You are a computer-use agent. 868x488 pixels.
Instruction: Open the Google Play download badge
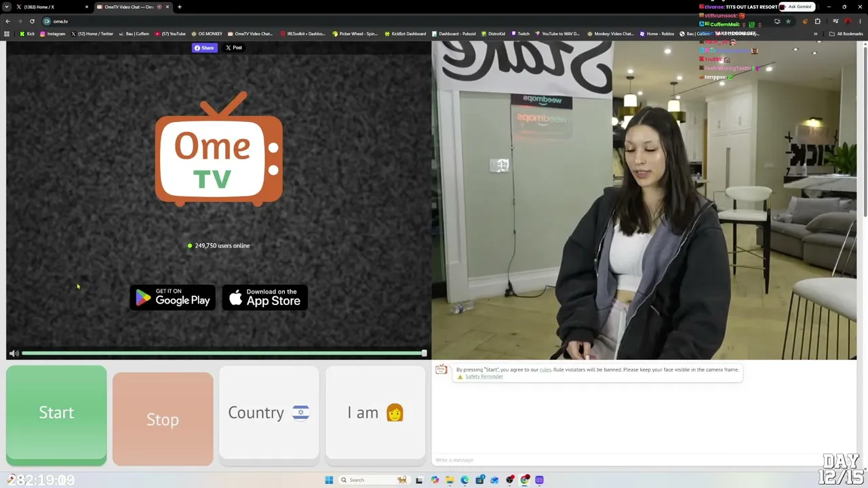(x=172, y=298)
